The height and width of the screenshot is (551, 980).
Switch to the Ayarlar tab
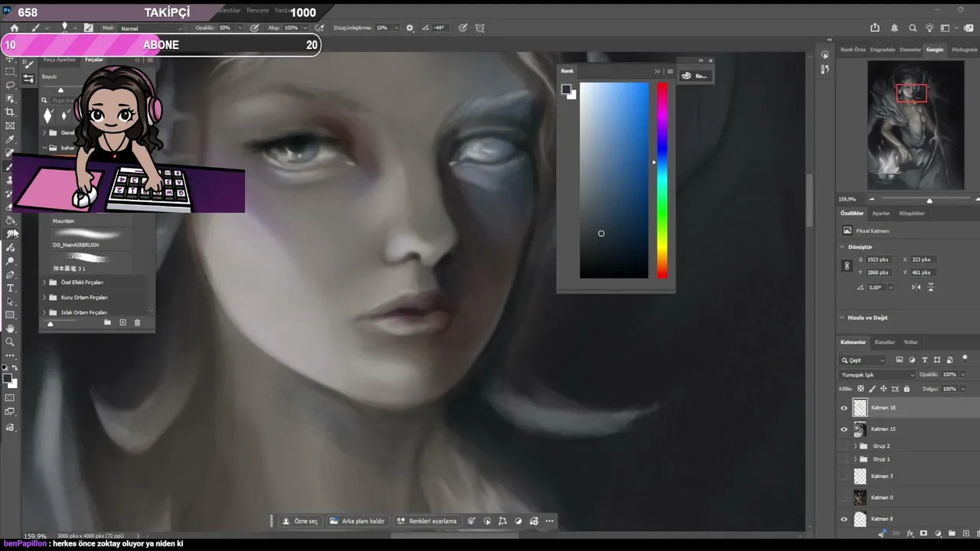[x=881, y=214]
